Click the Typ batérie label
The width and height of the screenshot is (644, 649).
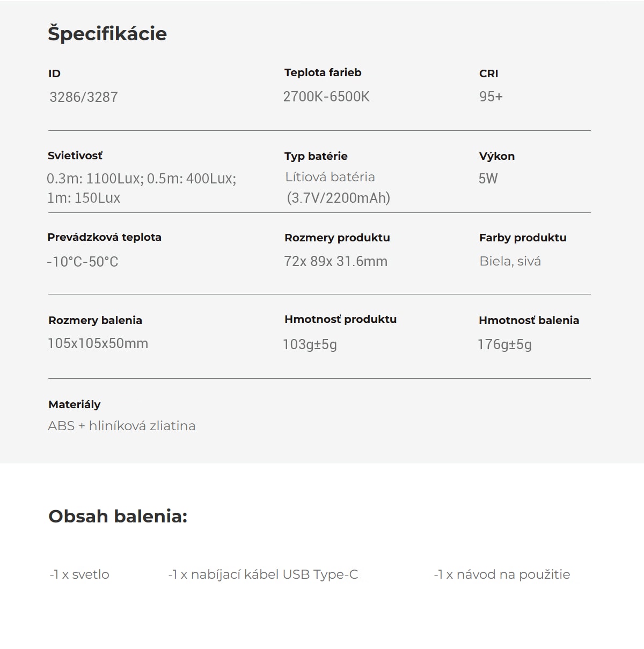pos(316,156)
